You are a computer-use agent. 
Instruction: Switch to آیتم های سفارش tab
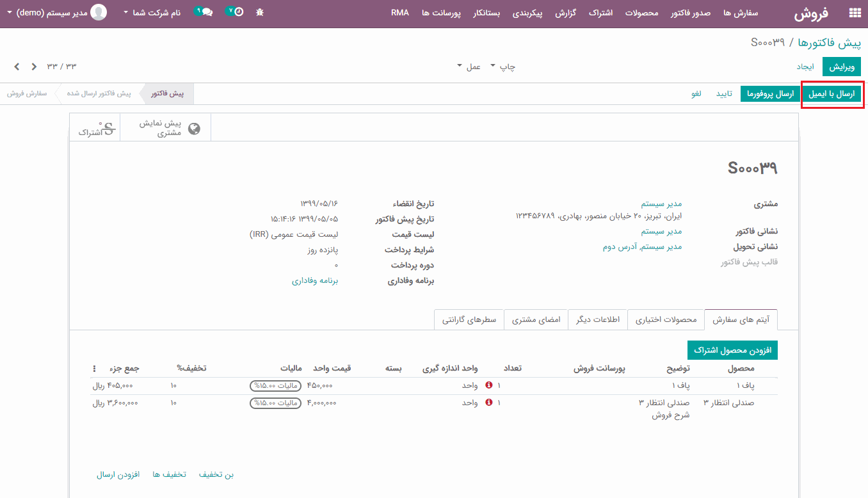pyautogui.click(x=741, y=319)
